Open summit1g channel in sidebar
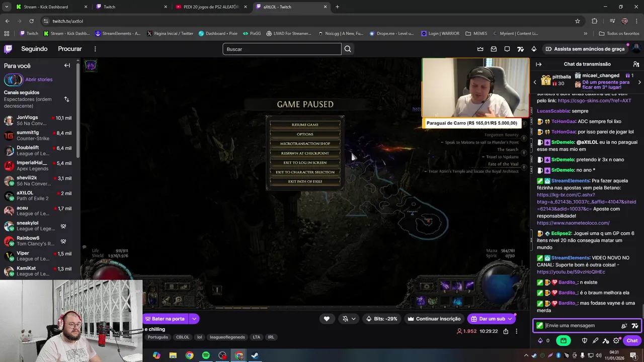 pos(38,136)
